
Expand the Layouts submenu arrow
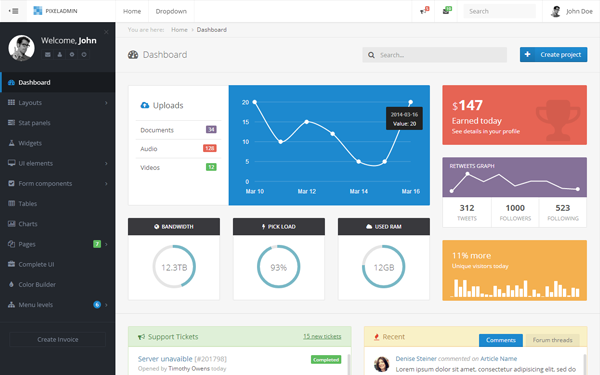pyautogui.click(x=106, y=103)
